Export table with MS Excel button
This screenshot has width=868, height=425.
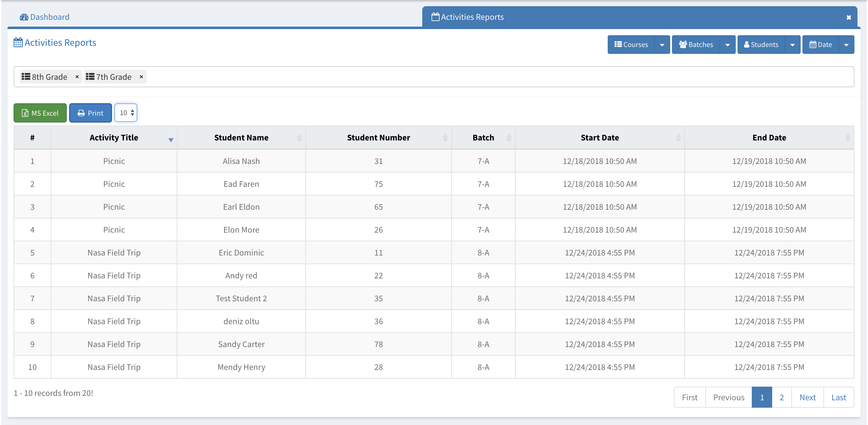point(40,113)
